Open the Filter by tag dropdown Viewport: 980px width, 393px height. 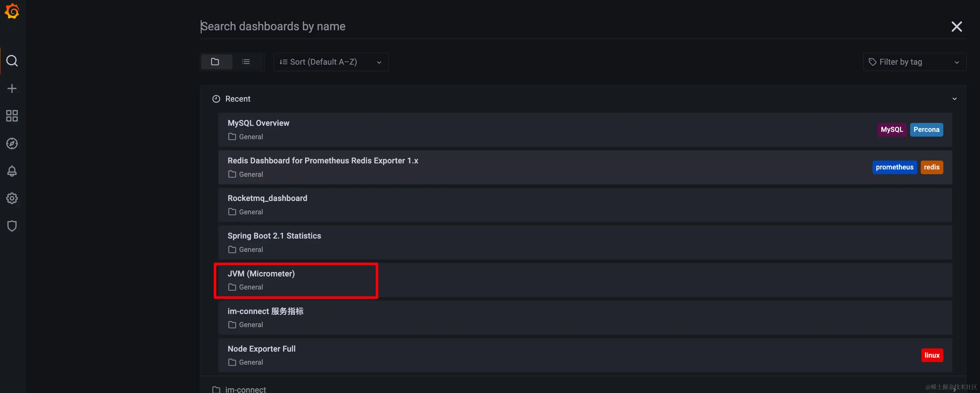click(914, 62)
